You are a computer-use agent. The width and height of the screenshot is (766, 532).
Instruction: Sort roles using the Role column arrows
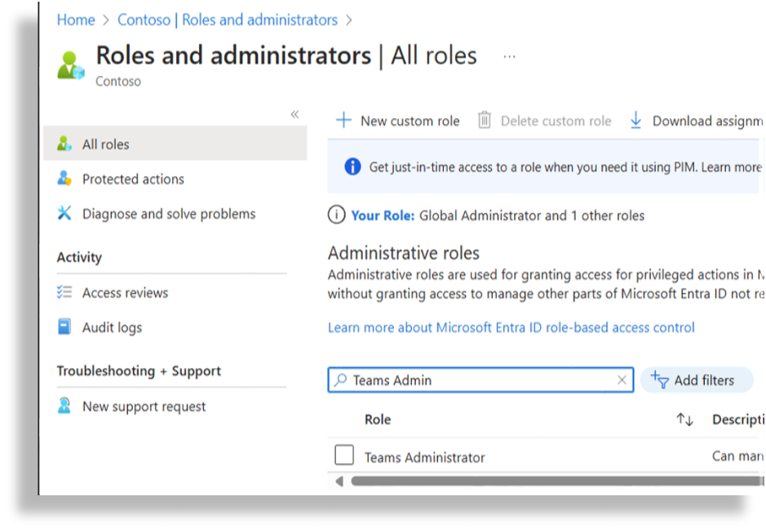tap(684, 420)
